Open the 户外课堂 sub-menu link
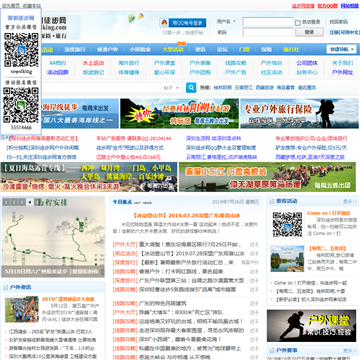This screenshot has width=360, height=360. click(x=164, y=63)
